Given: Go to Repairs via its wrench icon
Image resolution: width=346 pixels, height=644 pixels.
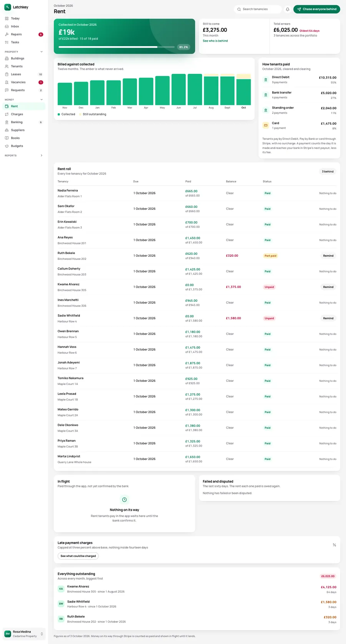Looking at the screenshot, I should 7,34.
